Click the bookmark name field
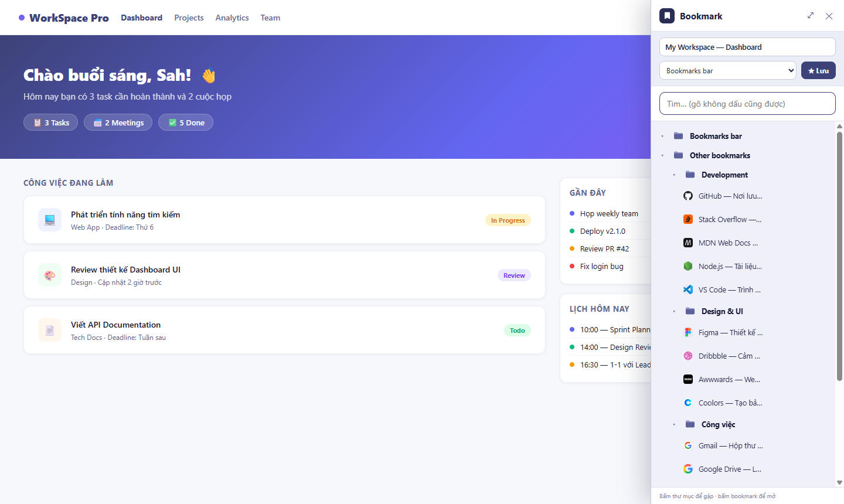 747,47
